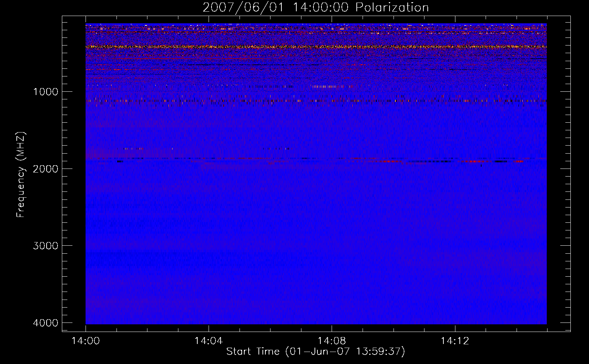Click the 'Start Time (01-Jun-07 13:59:37)' label
The width and height of the screenshot is (589, 364).
click(316, 352)
